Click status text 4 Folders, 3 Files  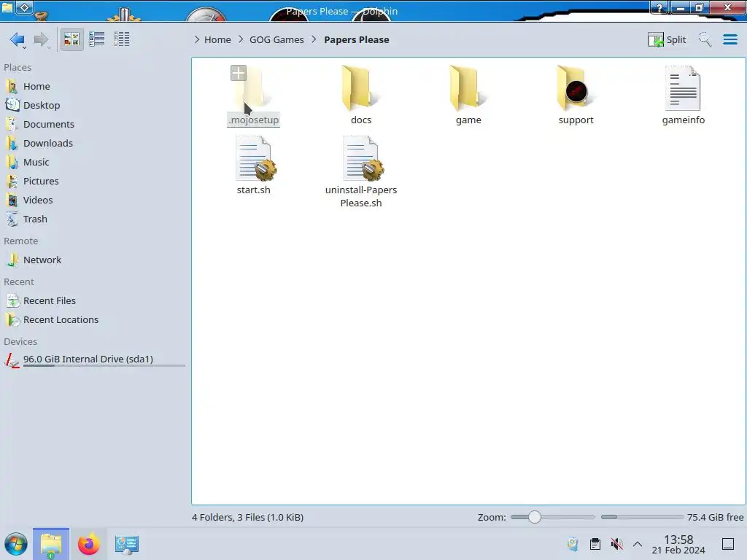(248, 517)
